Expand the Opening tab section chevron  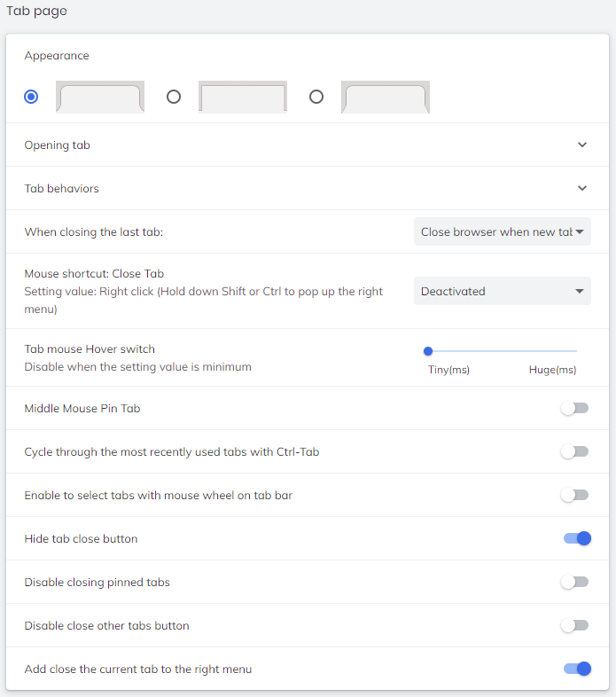tap(582, 145)
